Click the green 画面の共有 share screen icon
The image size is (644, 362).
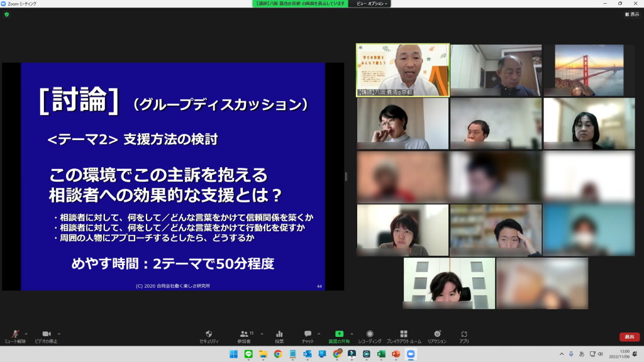tap(339, 334)
